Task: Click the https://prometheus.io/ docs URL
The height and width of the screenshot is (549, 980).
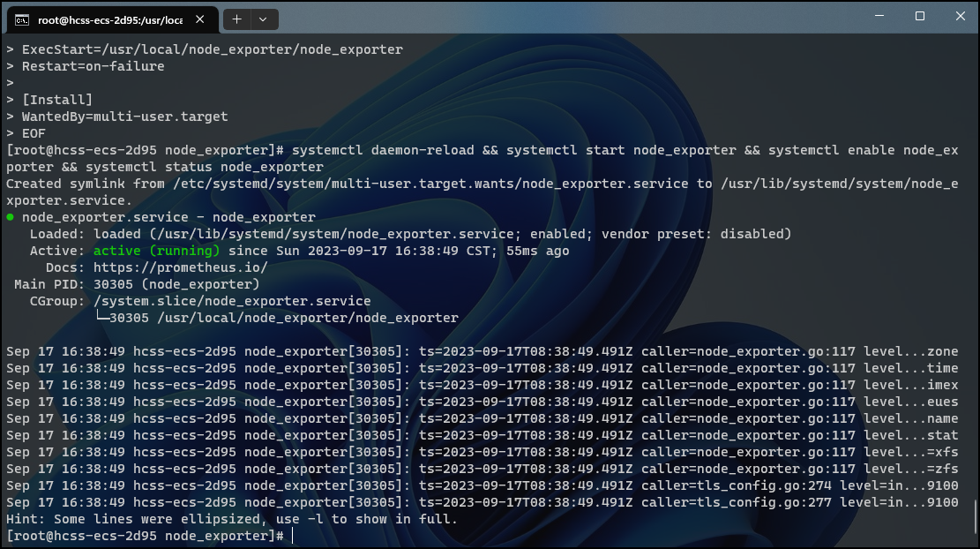Action: (x=181, y=267)
